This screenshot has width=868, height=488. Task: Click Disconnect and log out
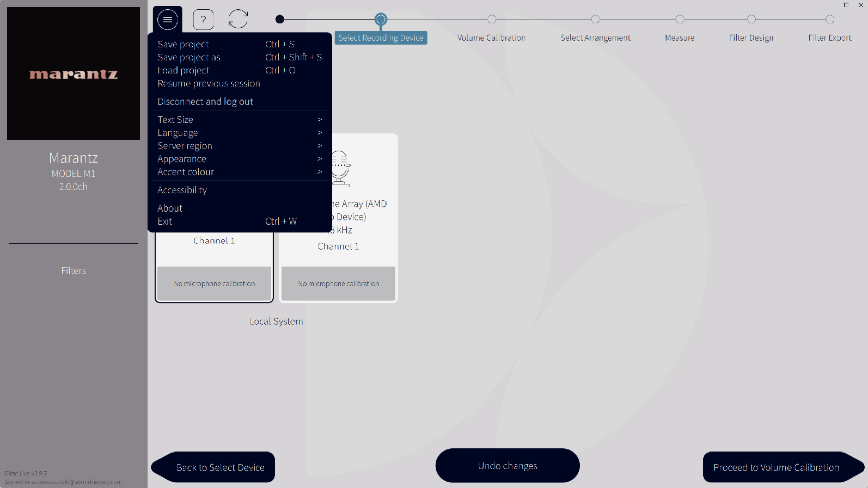pos(240,102)
